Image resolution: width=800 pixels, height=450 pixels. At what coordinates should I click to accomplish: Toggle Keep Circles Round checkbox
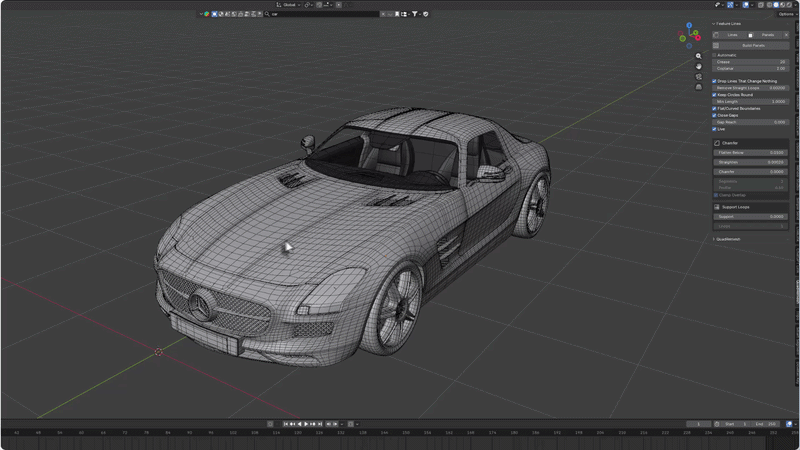(714, 95)
